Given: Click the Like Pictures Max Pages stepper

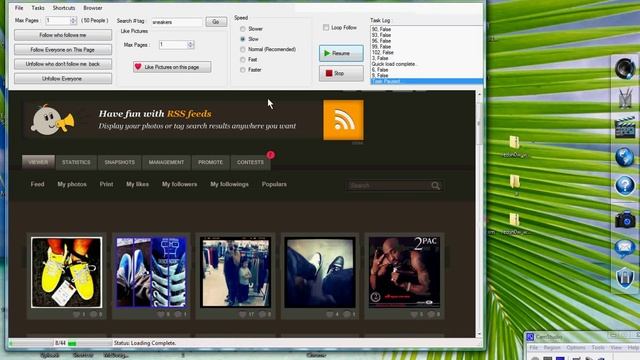Looking at the screenshot, I should [x=191, y=44].
